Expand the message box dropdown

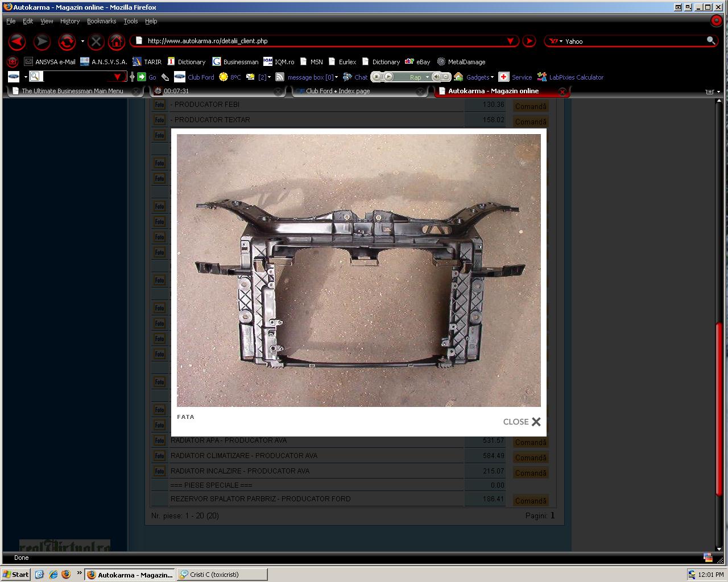(336, 77)
